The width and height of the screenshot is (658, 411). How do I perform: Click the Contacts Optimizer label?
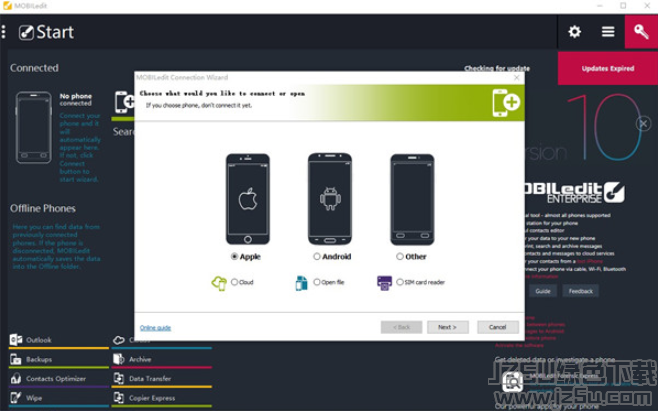(x=56, y=379)
